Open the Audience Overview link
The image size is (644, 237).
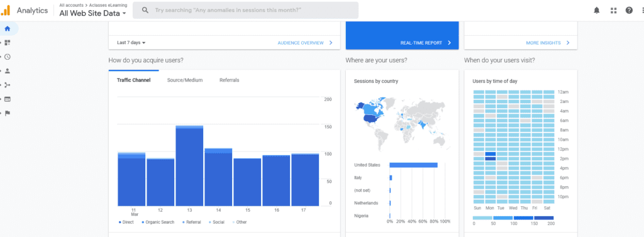pos(300,43)
